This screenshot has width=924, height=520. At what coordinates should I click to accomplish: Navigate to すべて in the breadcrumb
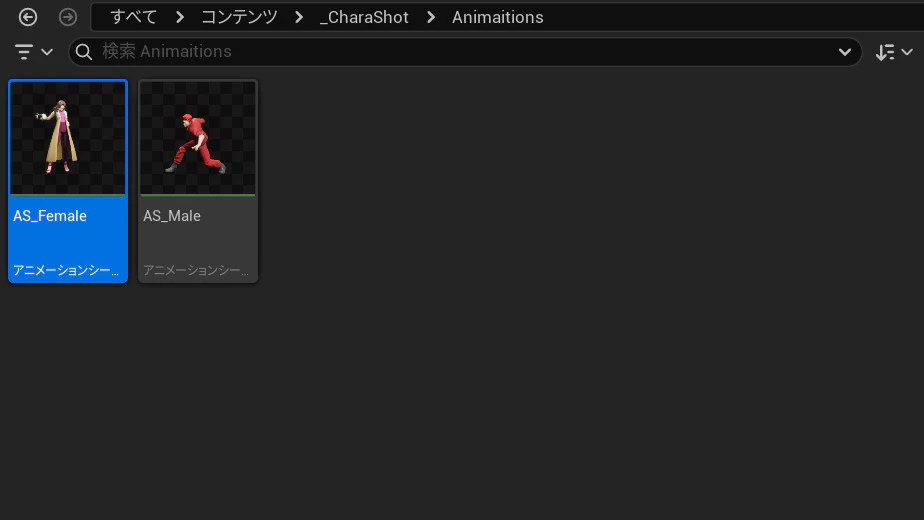click(134, 17)
